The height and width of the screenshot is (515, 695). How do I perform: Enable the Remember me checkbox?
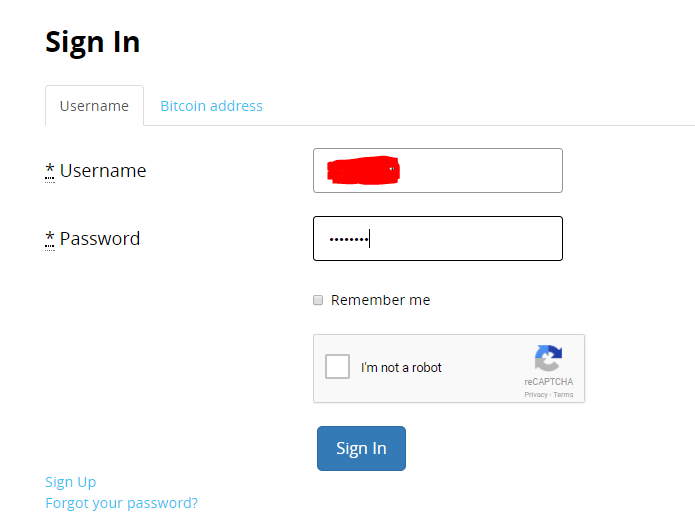(318, 300)
